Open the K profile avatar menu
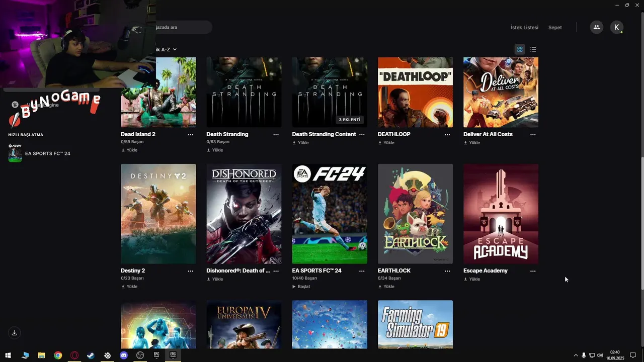The height and width of the screenshot is (362, 644). pyautogui.click(x=617, y=27)
